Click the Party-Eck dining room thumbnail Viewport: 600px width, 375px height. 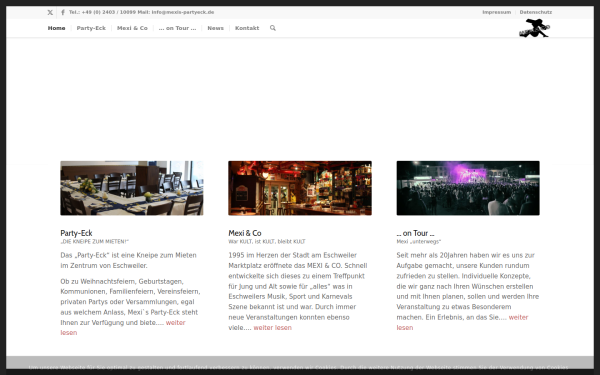pos(132,188)
